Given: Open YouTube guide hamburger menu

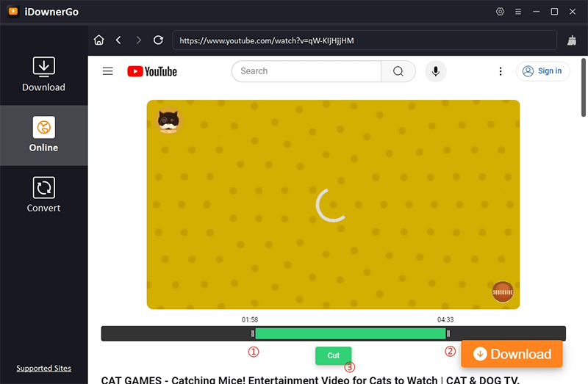Looking at the screenshot, I should click(x=107, y=71).
